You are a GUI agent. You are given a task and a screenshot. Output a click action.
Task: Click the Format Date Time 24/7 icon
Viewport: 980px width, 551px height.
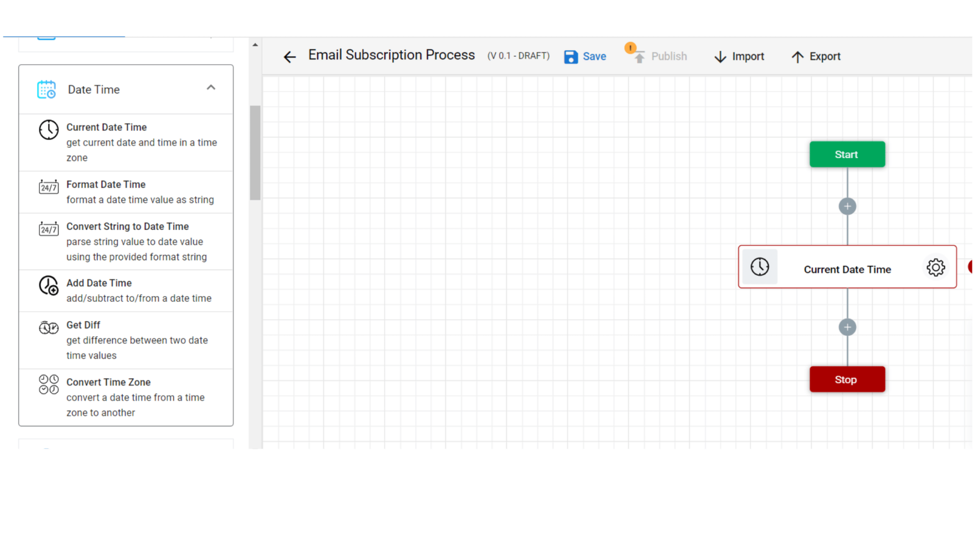pyautogui.click(x=49, y=187)
